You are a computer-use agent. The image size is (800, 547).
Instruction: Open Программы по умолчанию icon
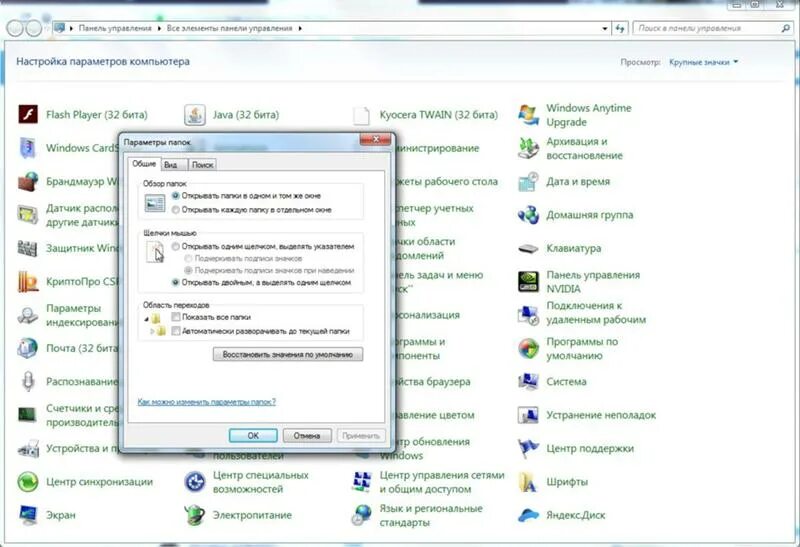[x=528, y=349]
